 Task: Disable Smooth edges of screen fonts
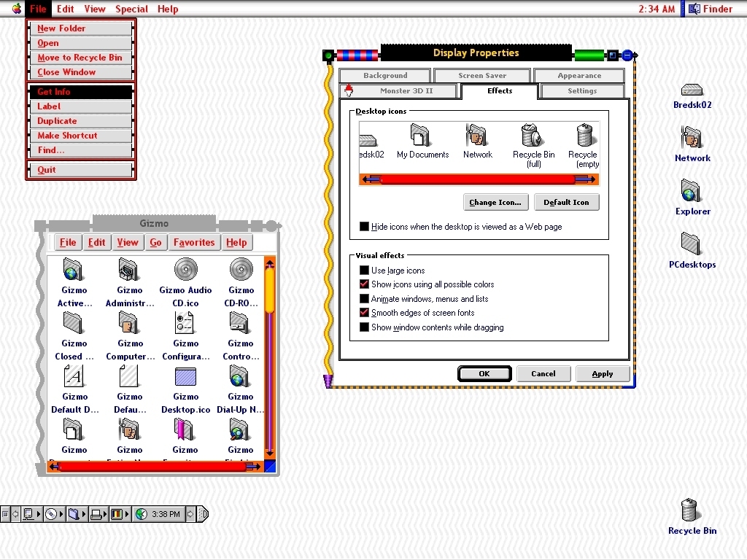coord(363,314)
